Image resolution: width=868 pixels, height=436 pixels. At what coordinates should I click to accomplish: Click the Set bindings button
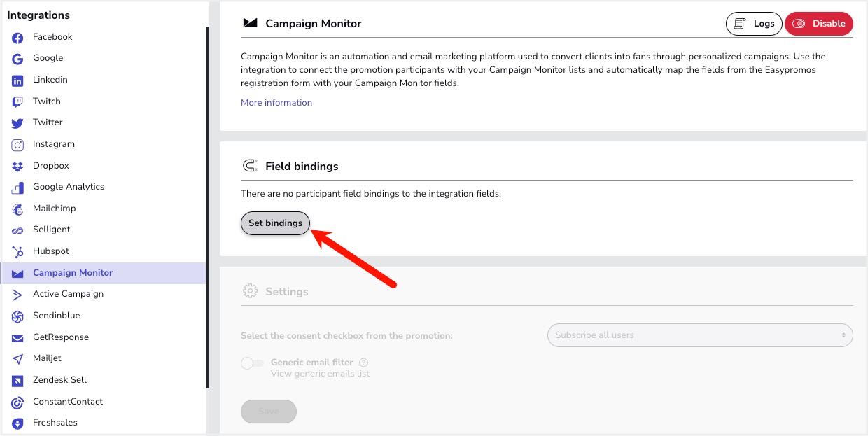[x=275, y=223]
